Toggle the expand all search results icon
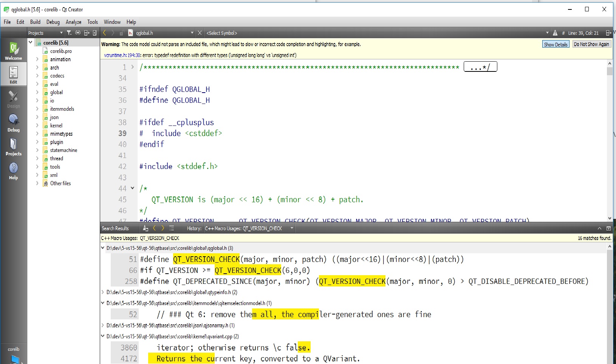The width and height of the screenshot is (616, 364). click(172, 228)
